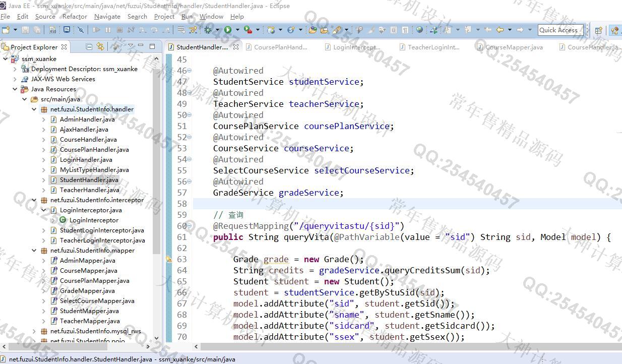Open the Run configurations dropdown arrow
Screen dimensions: 622x364
point(237,30)
